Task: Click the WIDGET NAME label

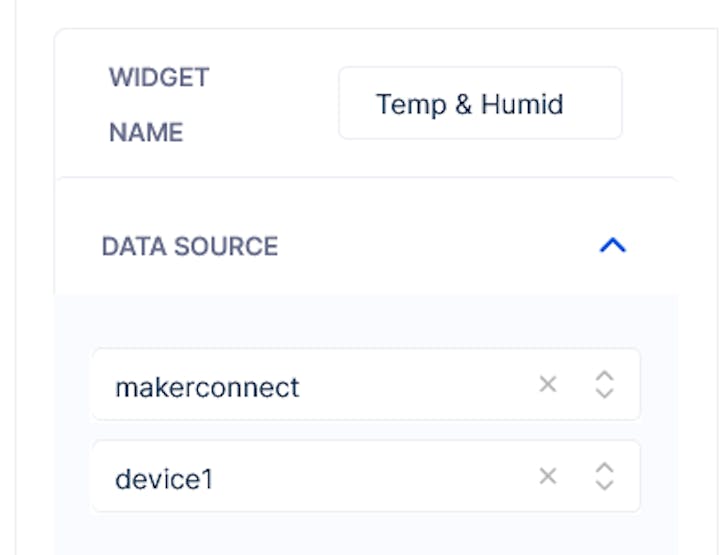Action: click(x=158, y=105)
